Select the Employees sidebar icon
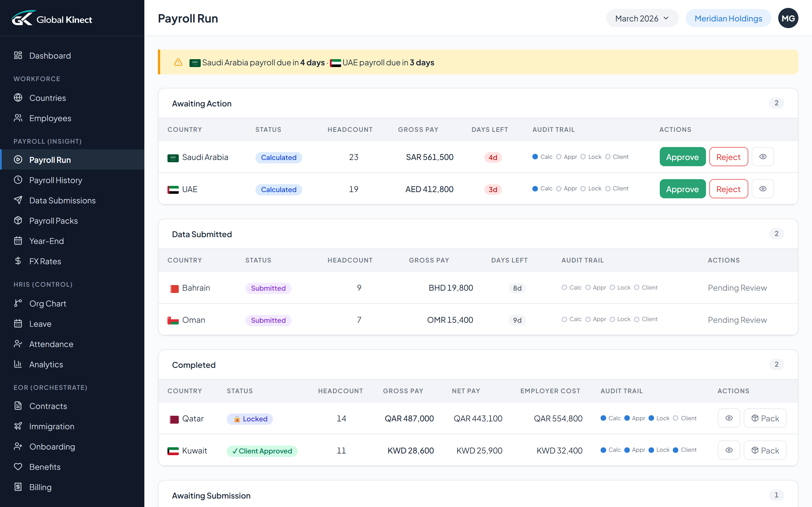Image resolution: width=812 pixels, height=507 pixels. tap(18, 118)
